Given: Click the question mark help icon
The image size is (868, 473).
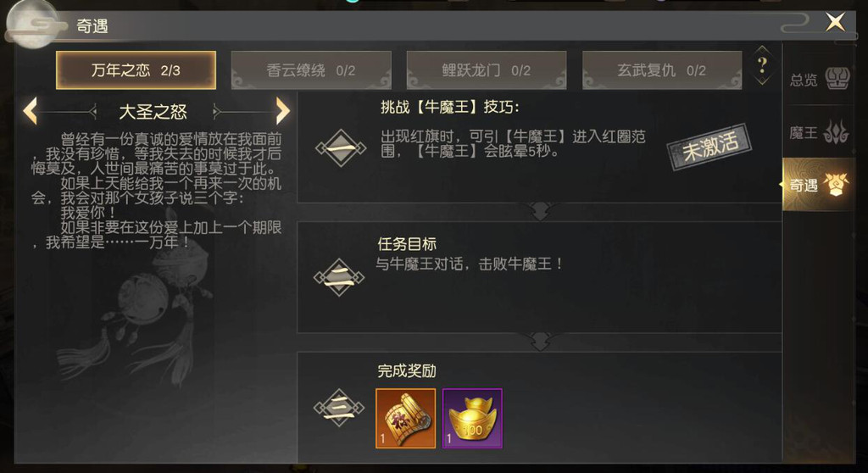Looking at the screenshot, I should pyautogui.click(x=762, y=65).
